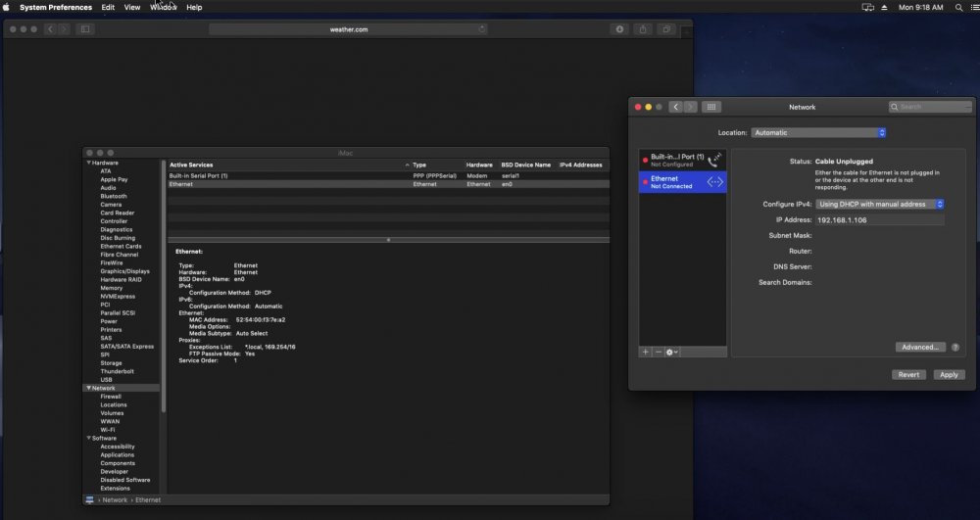Toggle sort arrow on Active Services column
Viewport: 980px width, 520px height.
tap(407, 165)
